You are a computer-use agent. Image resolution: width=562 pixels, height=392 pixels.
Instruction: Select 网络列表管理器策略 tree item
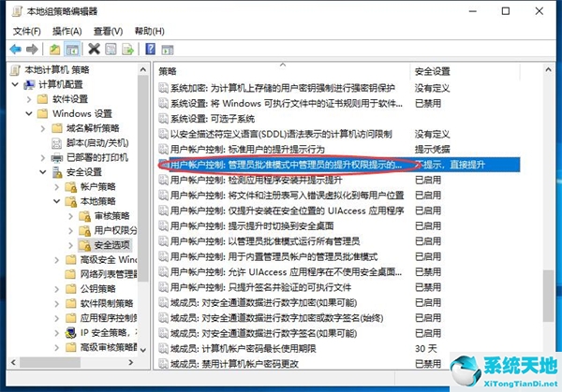pos(109,274)
